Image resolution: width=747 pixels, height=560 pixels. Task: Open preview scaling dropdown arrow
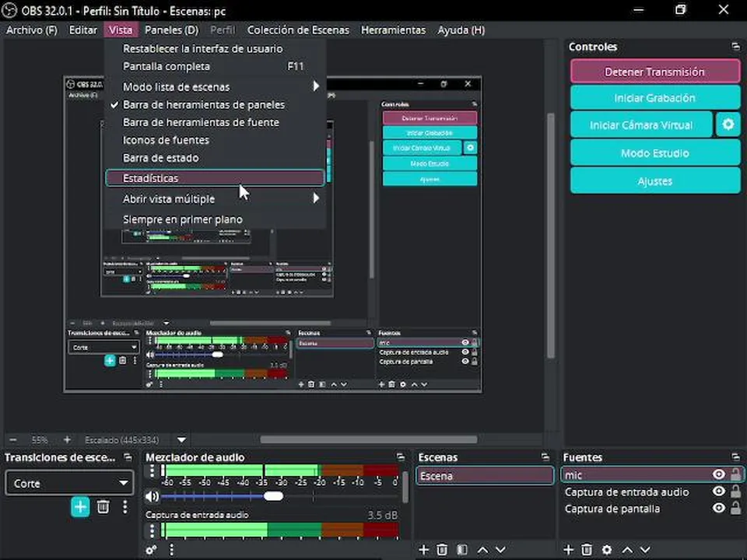(181, 439)
